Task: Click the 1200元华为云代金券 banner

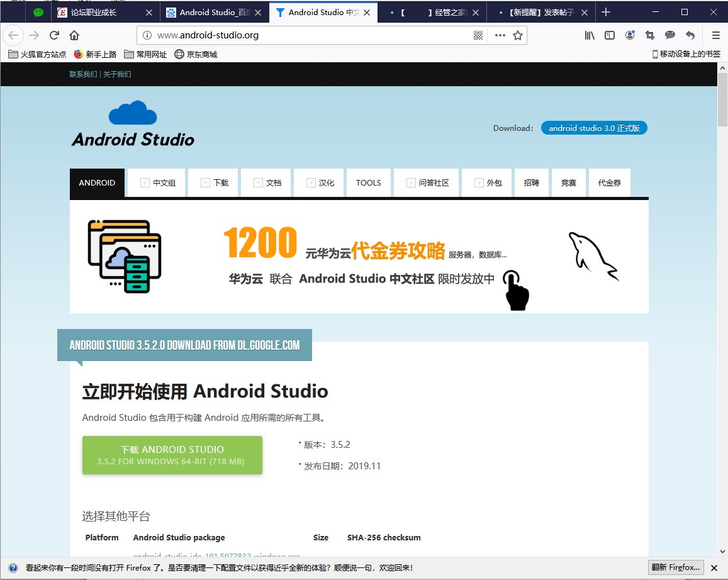Action: 359,257
